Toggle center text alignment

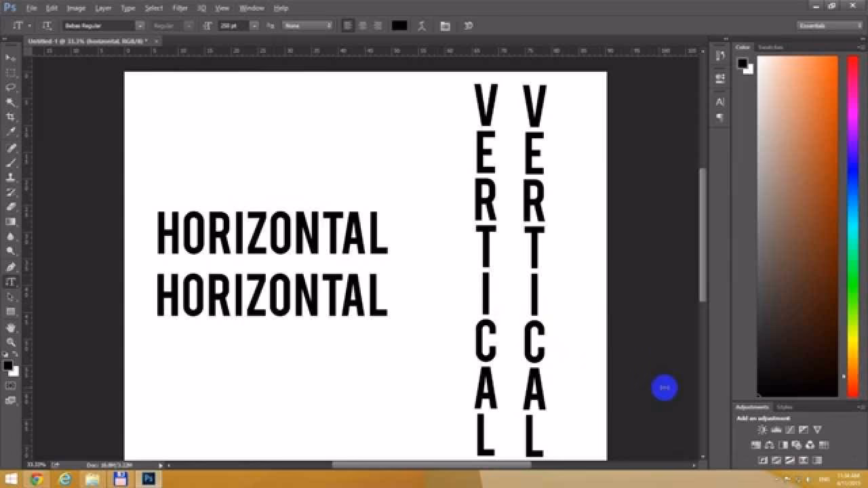tap(361, 26)
